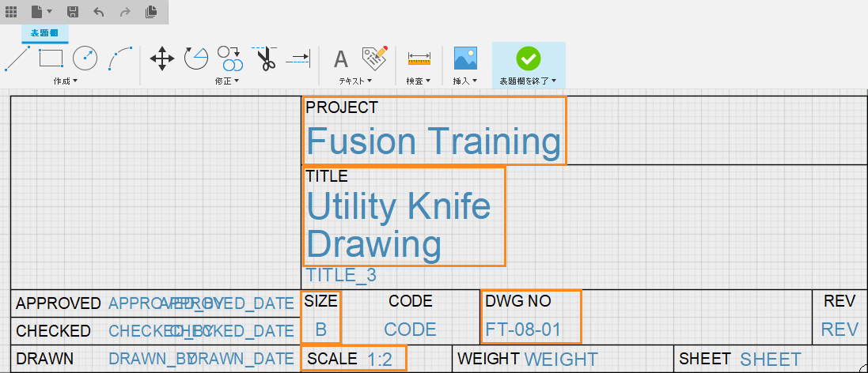
Task: Select the CHECKED label
Action: 53,331
